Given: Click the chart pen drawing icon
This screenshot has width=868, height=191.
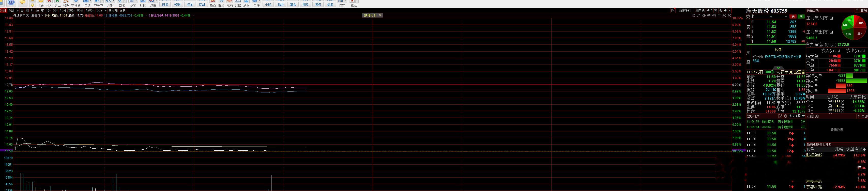Looking at the screenshot, I should click(698, 15).
